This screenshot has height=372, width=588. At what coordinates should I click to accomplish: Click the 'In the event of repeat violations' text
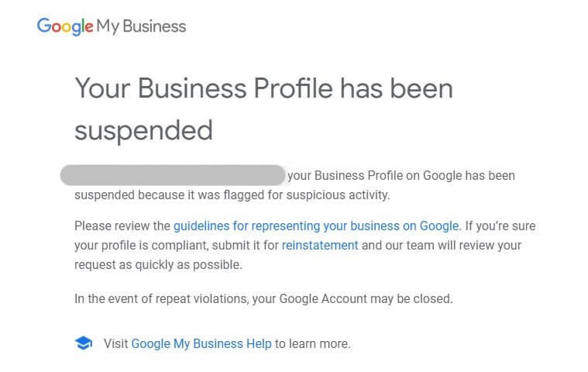(x=159, y=298)
